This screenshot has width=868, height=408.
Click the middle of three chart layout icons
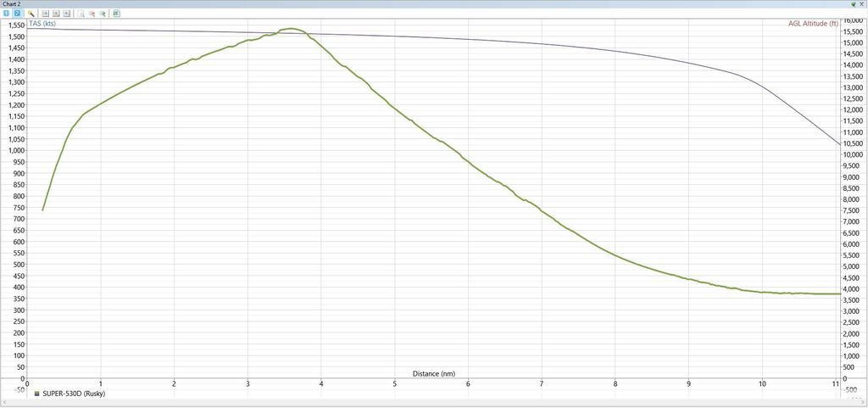pyautogui.click(x=56, y=14)
